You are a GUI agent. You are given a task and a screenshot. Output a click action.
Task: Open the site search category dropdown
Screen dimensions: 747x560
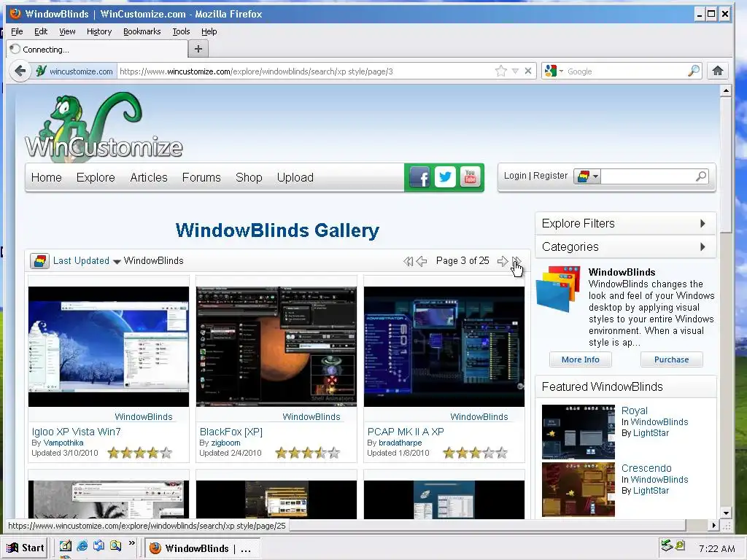pos(587,176)
